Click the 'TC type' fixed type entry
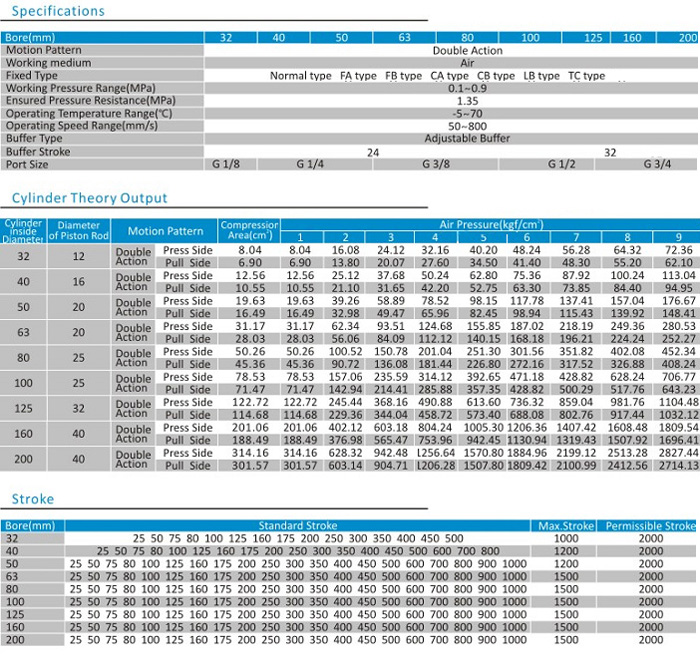Image resolution: width=700 pixels, height=658 pixels. (586, 75)
